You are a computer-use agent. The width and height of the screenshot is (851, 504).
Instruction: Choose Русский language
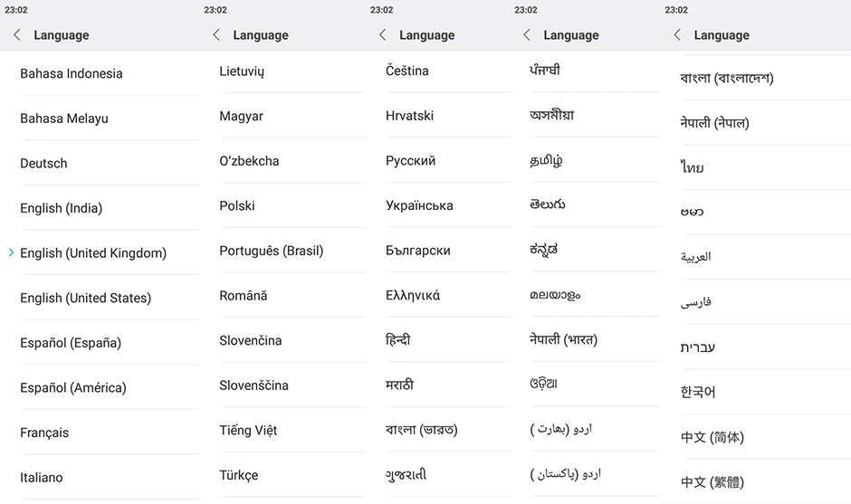point(445,160)
